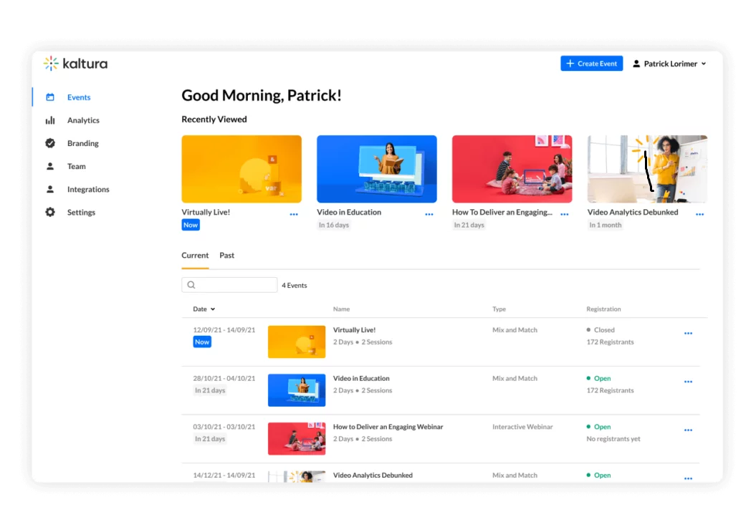
Task: Open the Video in Education card thumbnail
Action: pos(376,169)
